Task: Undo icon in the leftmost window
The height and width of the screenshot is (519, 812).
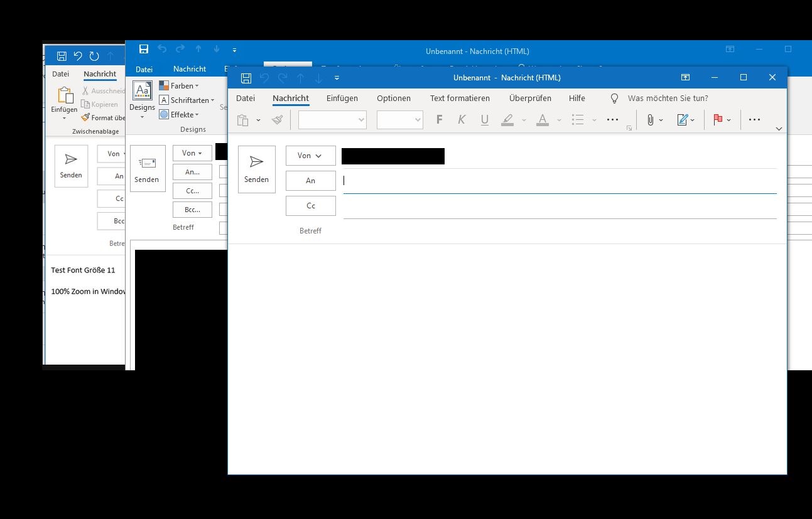Action: [x=78, y=56]
